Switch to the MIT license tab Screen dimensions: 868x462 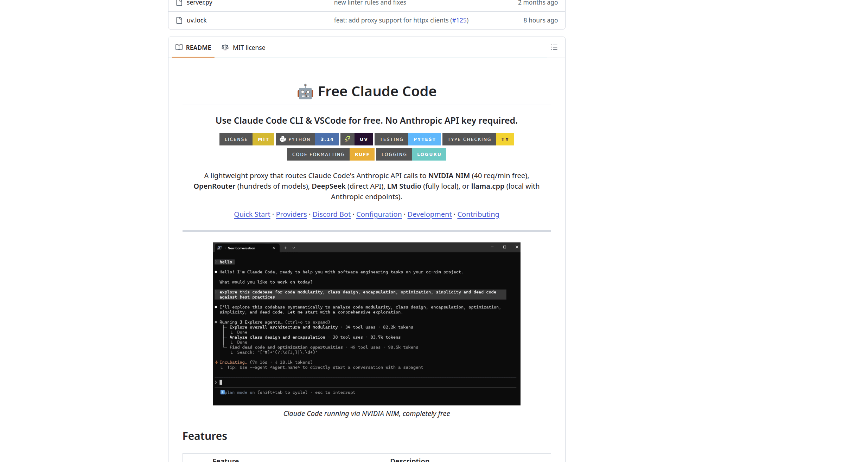[x=243, y=47]
